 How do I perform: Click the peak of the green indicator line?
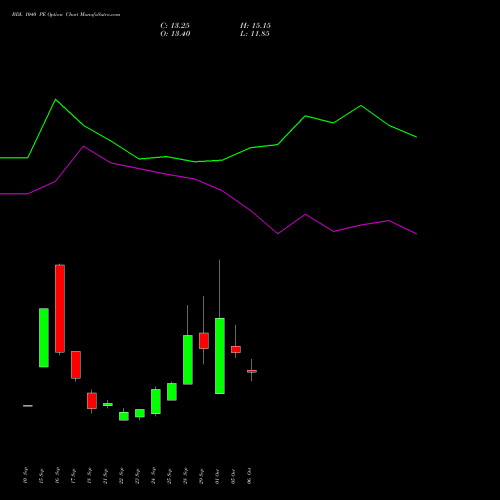coord(55,99)
